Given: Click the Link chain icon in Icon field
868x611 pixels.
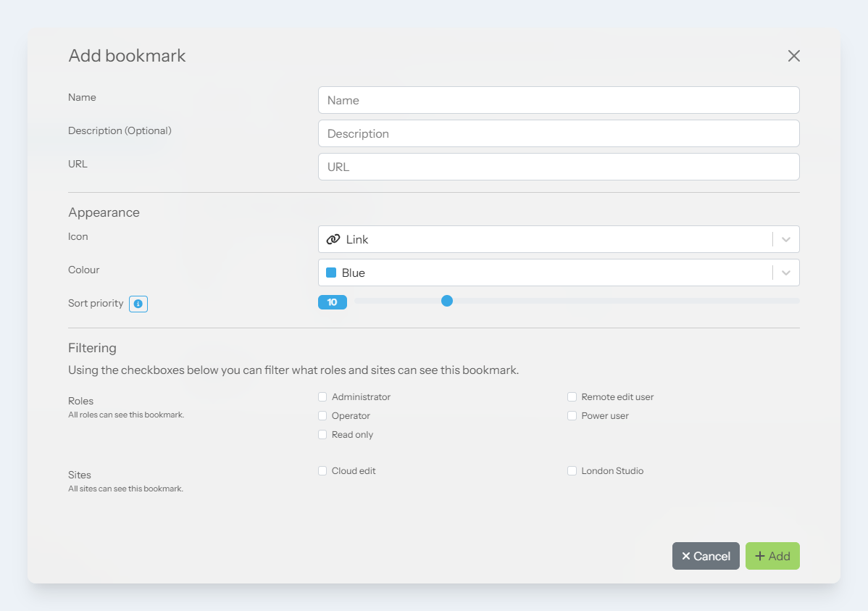Looking at the screenshot, I should [x=333, y=239].
